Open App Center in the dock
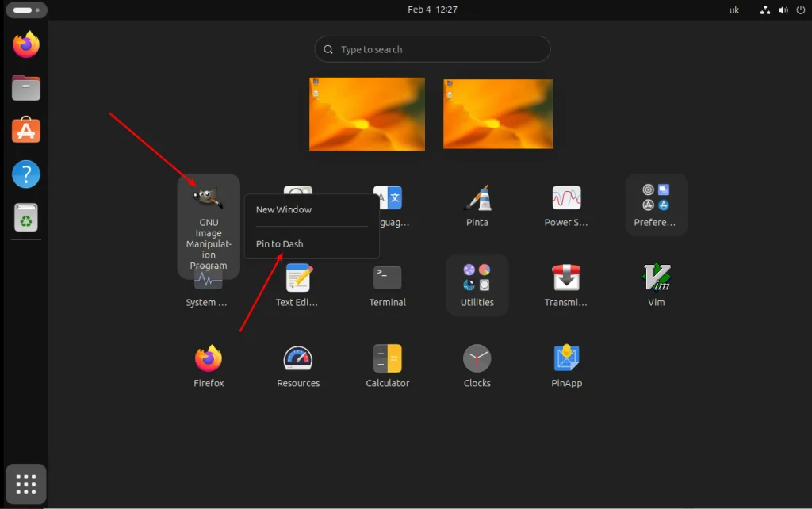812x509 pixels. pos(26,130)
